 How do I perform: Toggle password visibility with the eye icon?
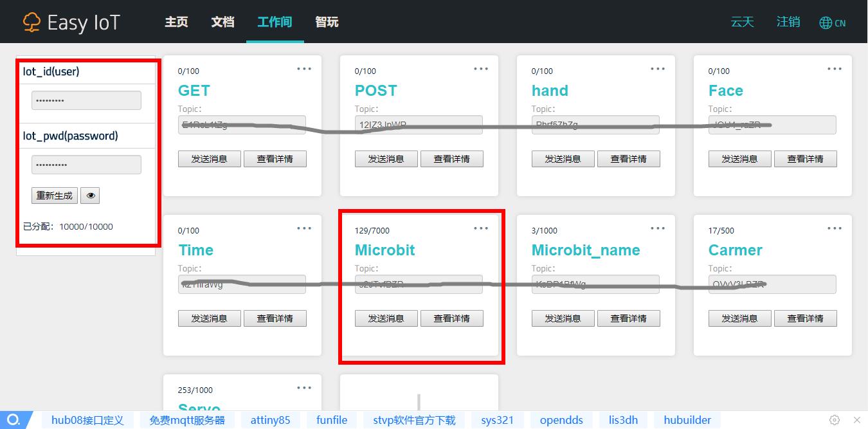coord(90,196)
